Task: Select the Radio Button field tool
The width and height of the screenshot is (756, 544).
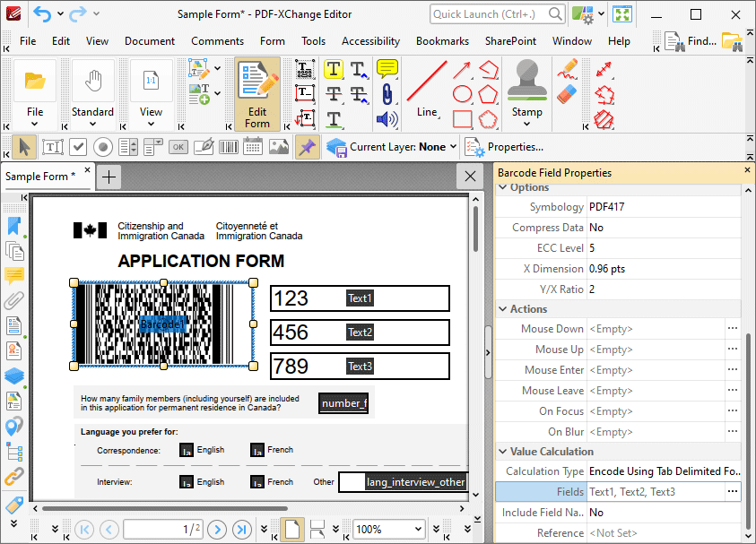Action: 103,147
